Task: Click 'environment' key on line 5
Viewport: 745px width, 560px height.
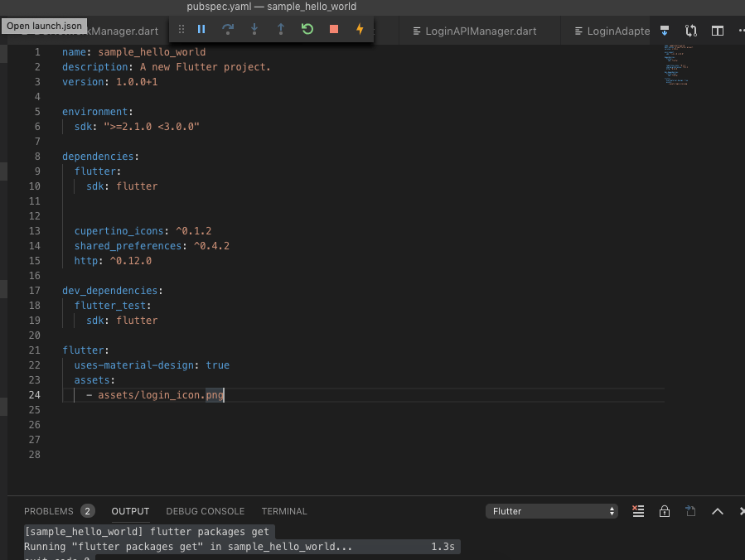Action: tap(95, 112)
